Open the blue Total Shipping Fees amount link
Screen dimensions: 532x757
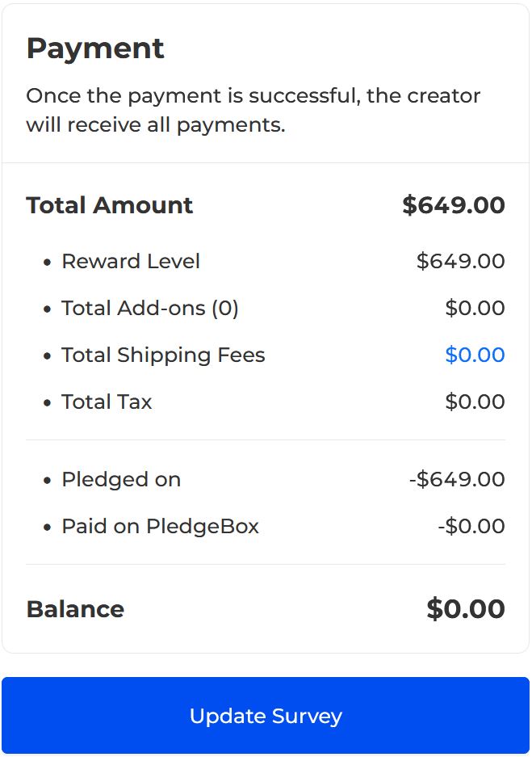pyautogui.click(x=475, y=355)
